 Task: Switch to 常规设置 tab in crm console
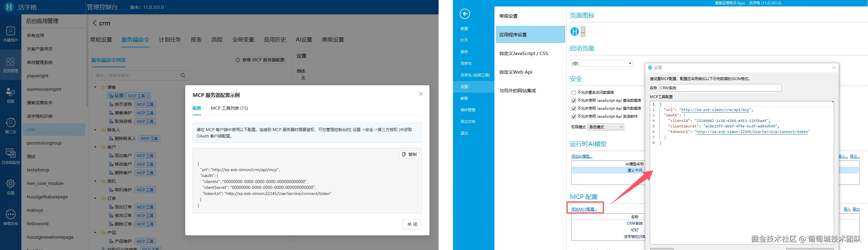[101, 39]
